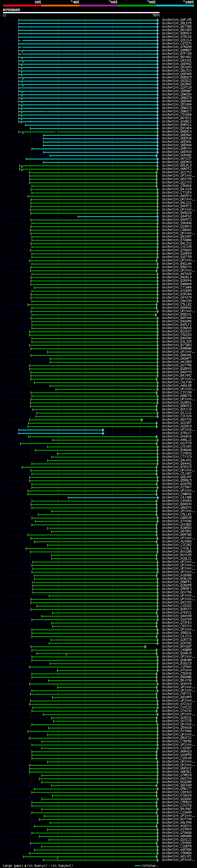
Task: Select the UniRef100_P36624 label
Action: [177, 795]
